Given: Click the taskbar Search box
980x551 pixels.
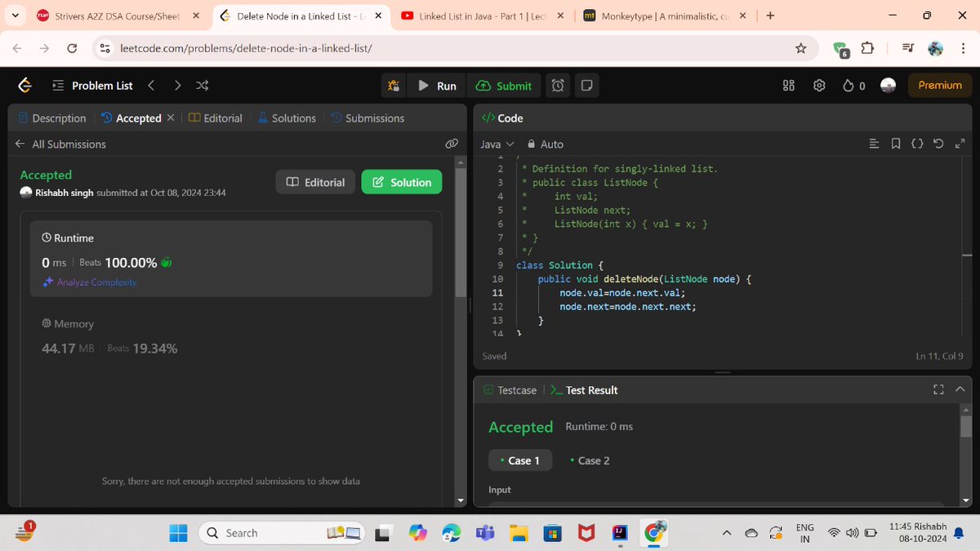Looking at the screenshot, I should (x=282, y=533).
